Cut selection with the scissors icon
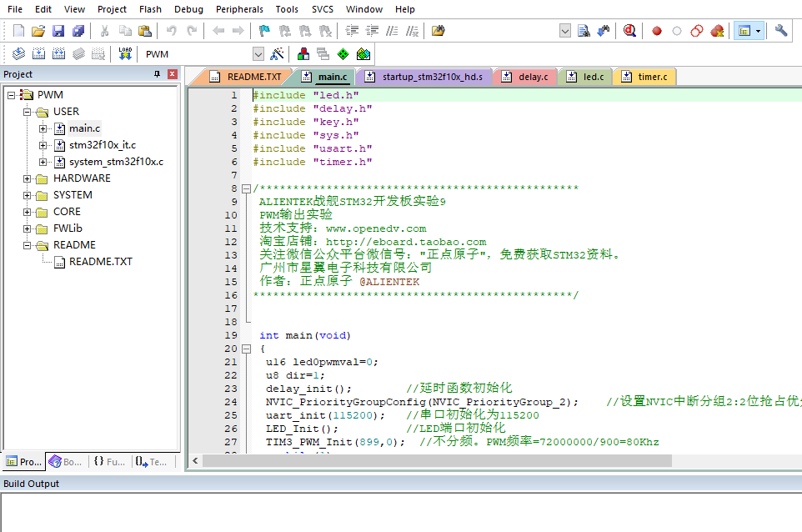 [104, 31]
